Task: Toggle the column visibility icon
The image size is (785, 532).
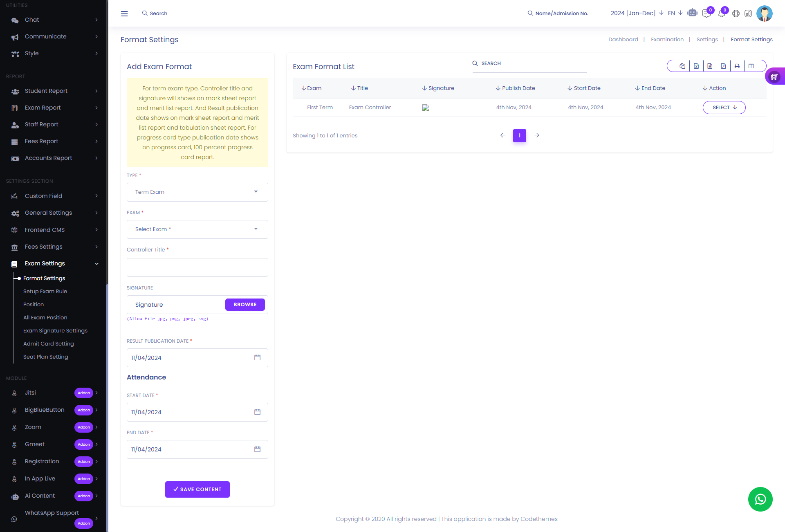Action: [751, 66]
